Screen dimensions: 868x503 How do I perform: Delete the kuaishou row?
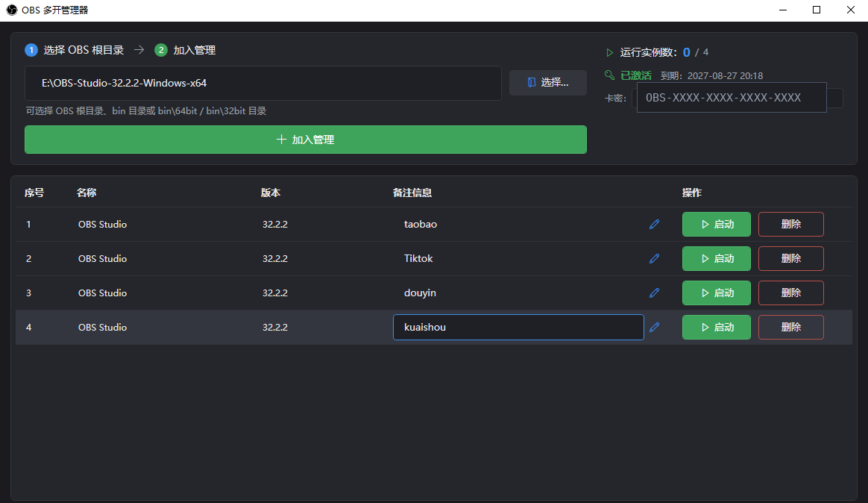click(791, 328)
